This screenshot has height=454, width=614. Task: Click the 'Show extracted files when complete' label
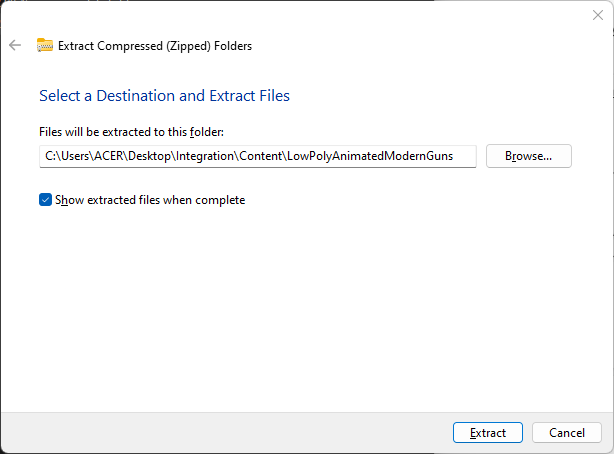tap(150, 200)
